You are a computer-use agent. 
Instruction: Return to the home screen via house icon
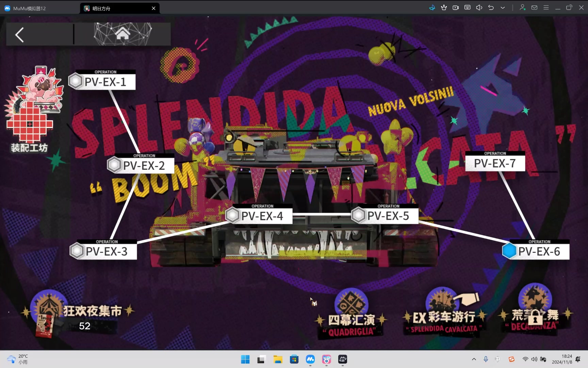pyautogui.click(x=122, y=34)
